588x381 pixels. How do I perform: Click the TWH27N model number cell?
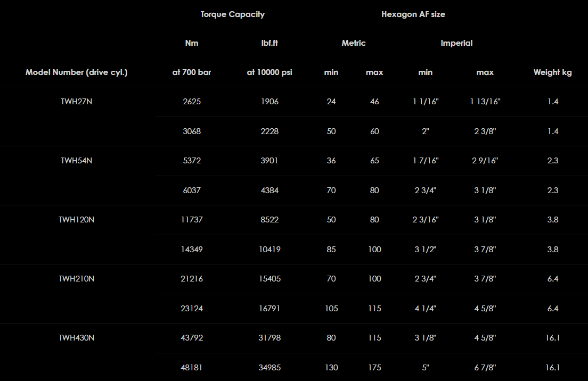(76, 102)
